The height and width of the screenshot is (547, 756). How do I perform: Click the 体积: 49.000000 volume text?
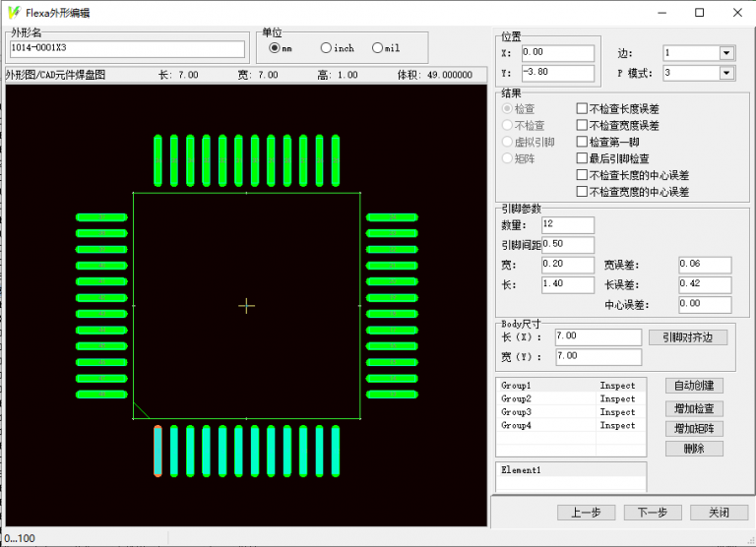pyautogui.click(x=435, y=75)
